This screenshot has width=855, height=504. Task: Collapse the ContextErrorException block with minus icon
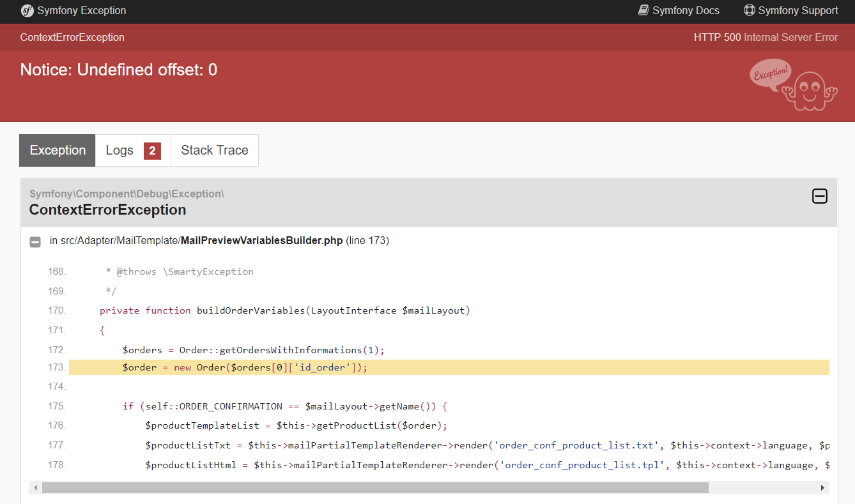pyautogui.click(x=819, y=196)
